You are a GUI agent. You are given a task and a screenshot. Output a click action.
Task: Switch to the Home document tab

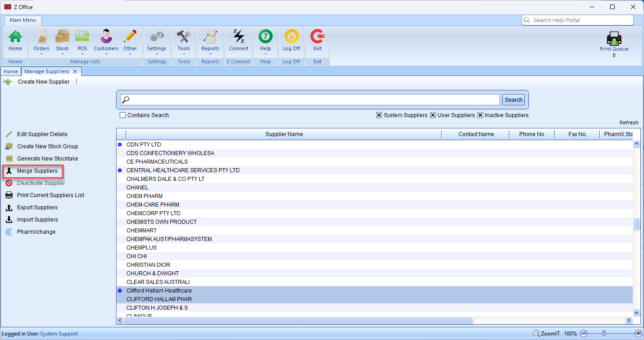pyautogui.click(x=11, y=71)
